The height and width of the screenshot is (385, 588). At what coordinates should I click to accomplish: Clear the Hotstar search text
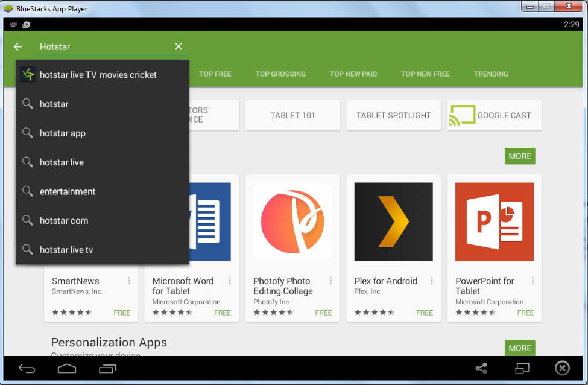pos(179,46)
